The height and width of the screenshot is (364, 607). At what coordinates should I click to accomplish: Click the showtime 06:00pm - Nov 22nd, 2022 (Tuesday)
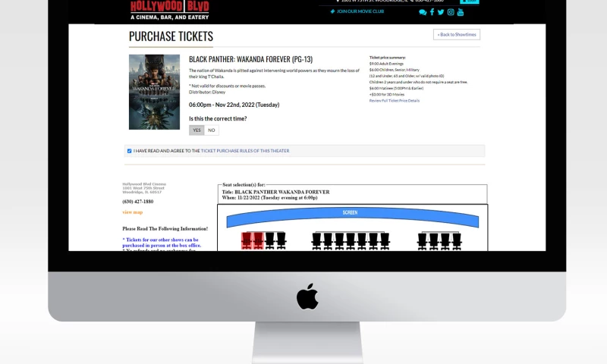[x=234, y=105]
